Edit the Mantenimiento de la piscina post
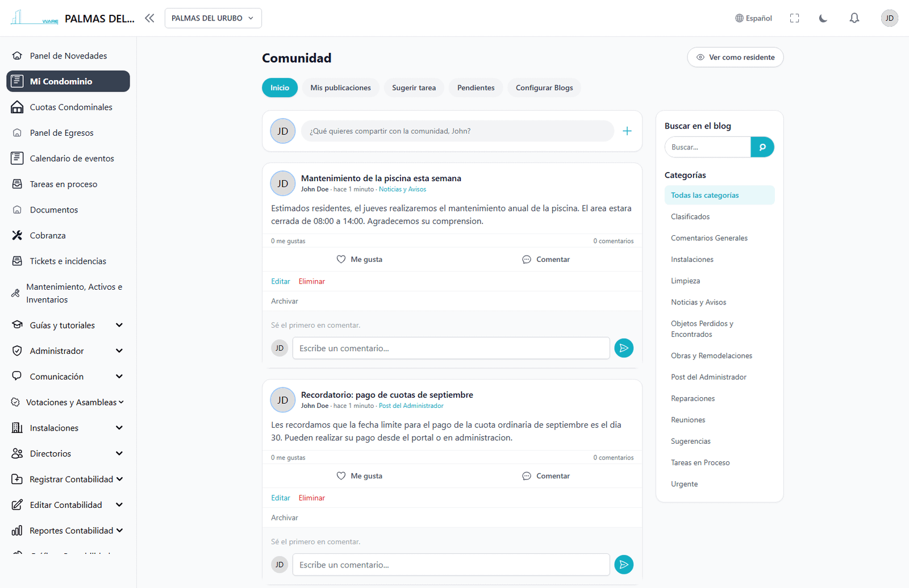Viewport: 909px width, 588px height. click(x=281, y=281)
